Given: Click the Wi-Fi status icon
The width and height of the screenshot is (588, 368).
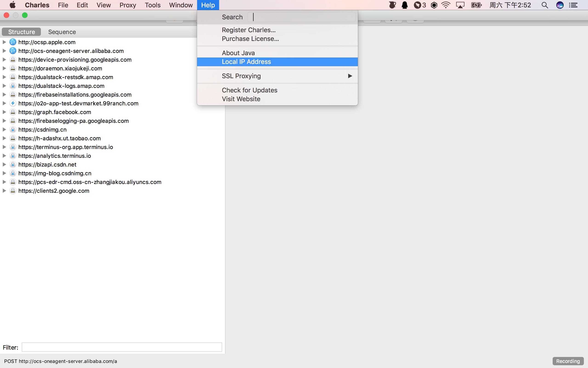Looking at the screenshot, I should click(x=446, y=5).
